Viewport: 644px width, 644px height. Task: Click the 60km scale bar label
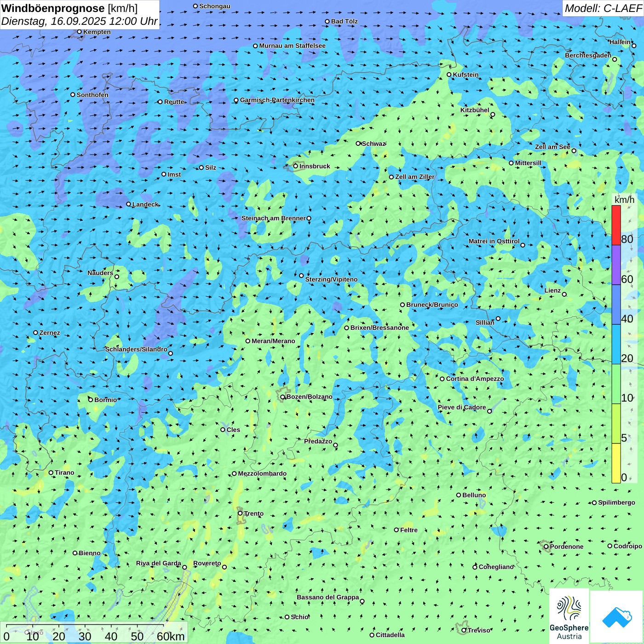pos(171,636)
